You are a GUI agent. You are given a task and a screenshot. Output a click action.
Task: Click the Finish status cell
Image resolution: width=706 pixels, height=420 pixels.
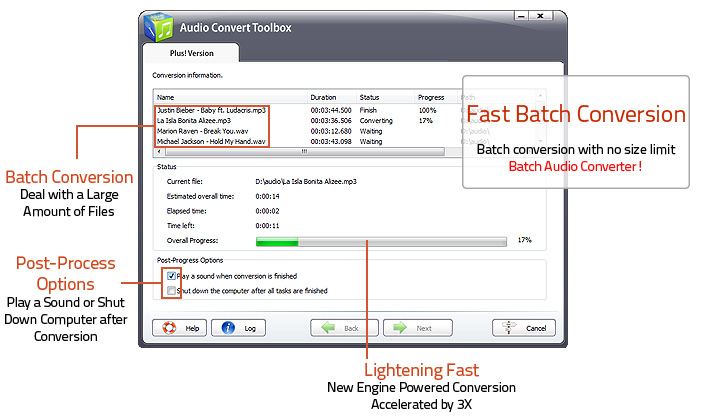point(368,110)
